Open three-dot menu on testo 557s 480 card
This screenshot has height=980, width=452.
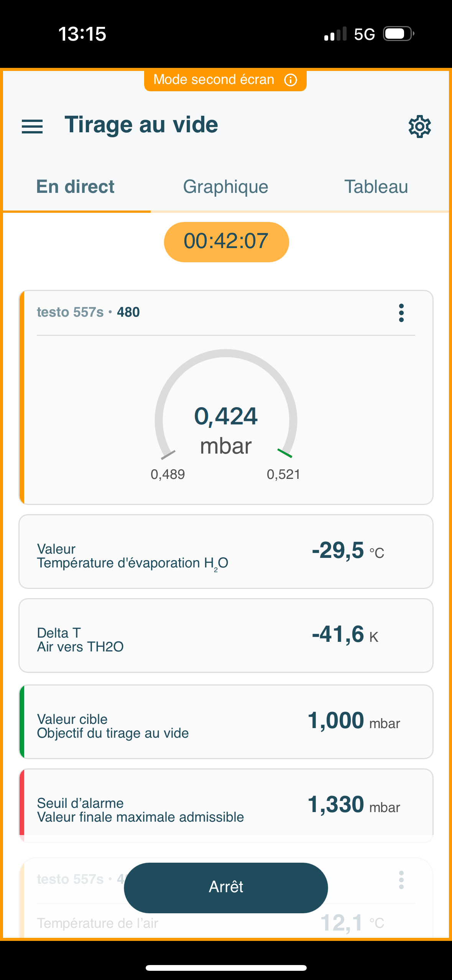401,313
